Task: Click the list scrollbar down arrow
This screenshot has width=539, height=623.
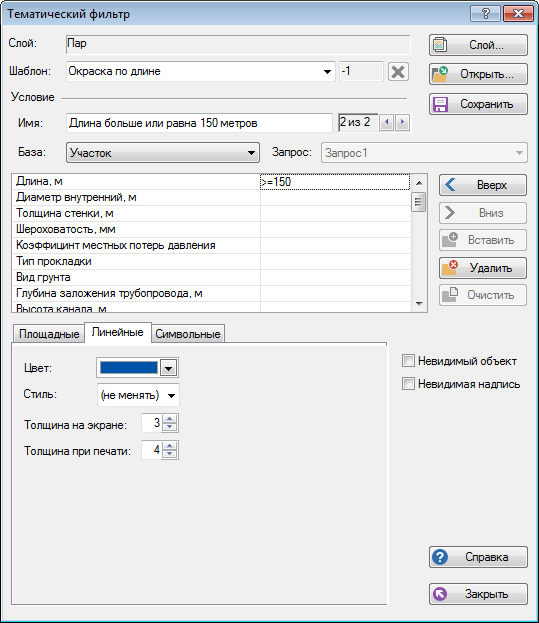Action: pyautogui.click(x=418, y=304)
